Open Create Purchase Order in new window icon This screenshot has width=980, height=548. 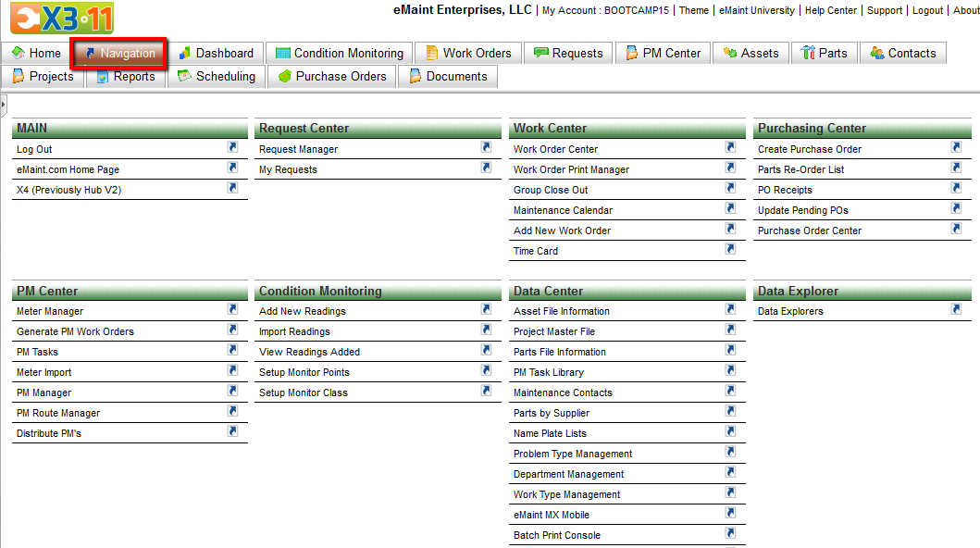[x=956, y=147]
